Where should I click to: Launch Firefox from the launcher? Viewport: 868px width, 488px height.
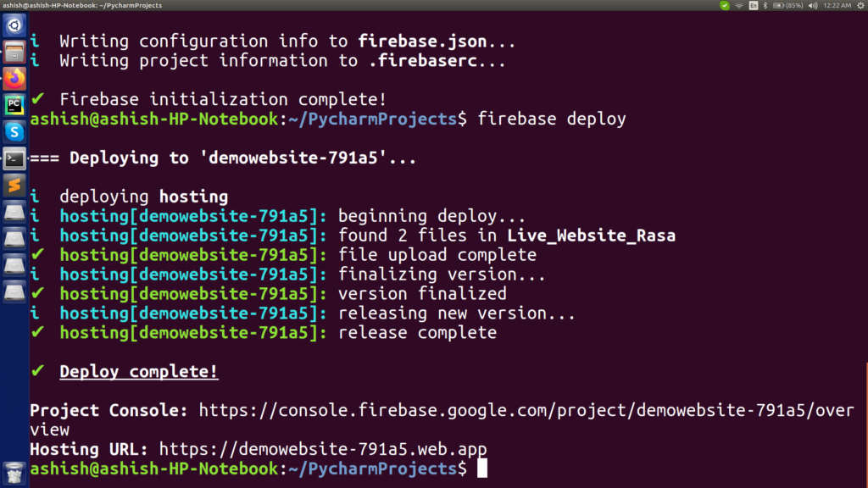click(14, 78)
